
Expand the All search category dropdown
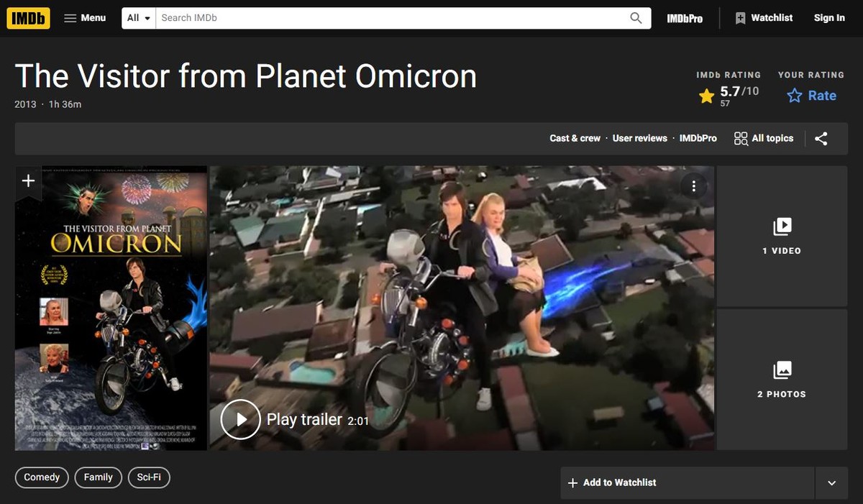point(139,18)
